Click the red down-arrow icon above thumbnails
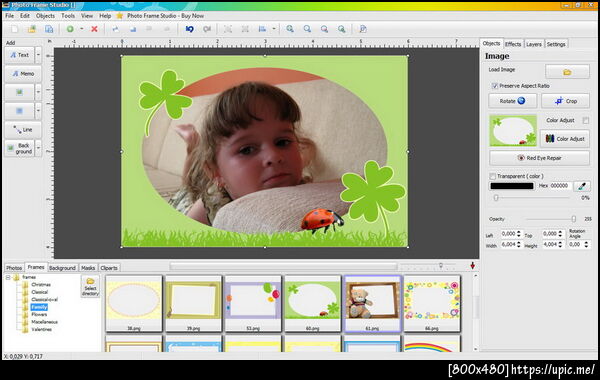The width and height of the screenshot is (600, 380). (473, 266)
